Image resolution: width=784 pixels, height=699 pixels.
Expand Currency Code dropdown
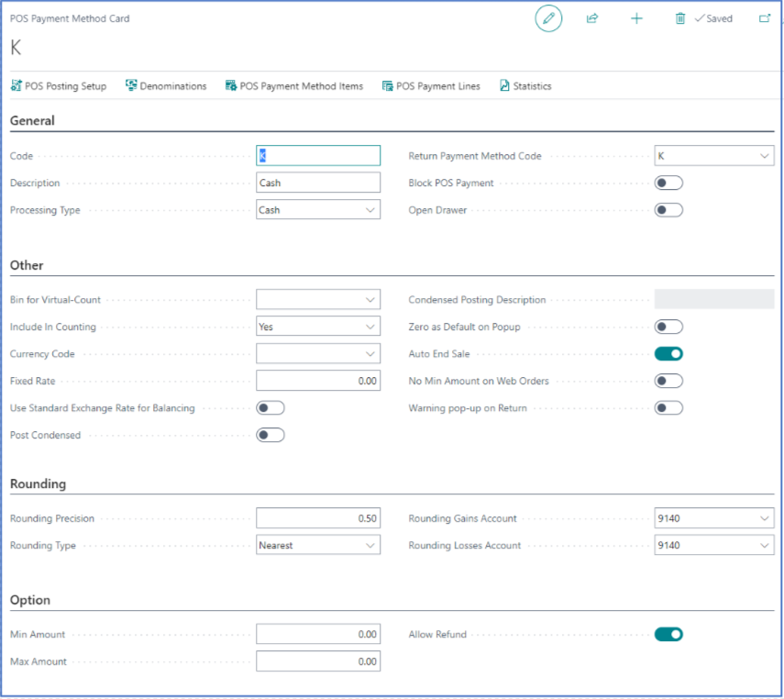[x=370, y=354]
